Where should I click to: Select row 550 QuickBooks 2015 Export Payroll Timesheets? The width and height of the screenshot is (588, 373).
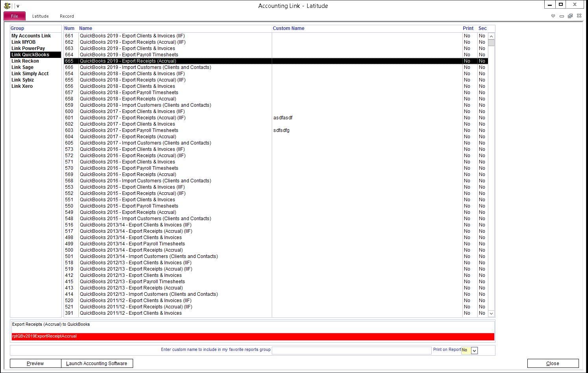click(x=276, y=206)
